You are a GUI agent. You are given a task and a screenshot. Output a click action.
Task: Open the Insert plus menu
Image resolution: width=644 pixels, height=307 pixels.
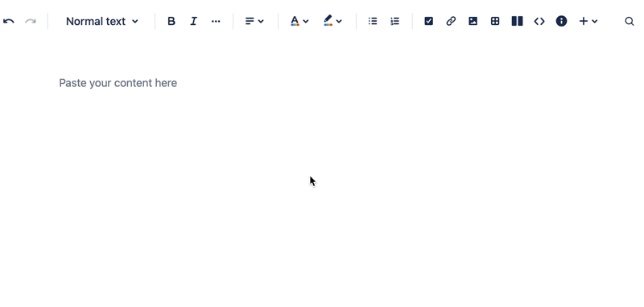click(x=588, y=22)
